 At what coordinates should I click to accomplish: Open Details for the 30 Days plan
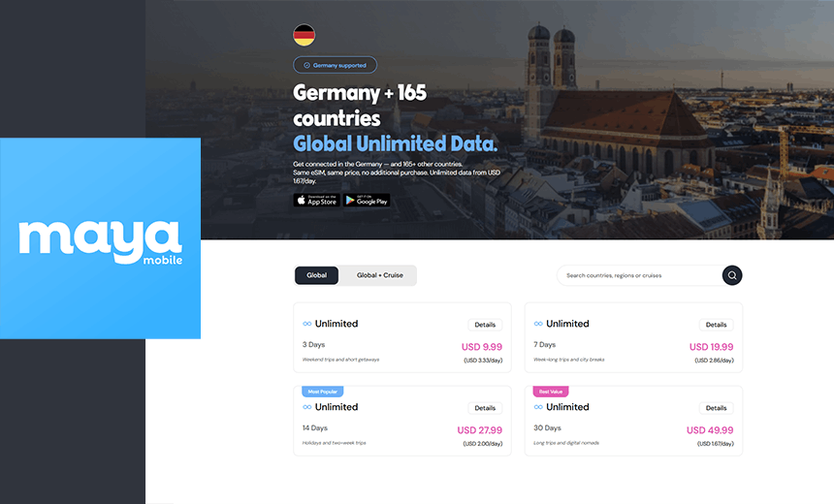[x=716, y=408]
